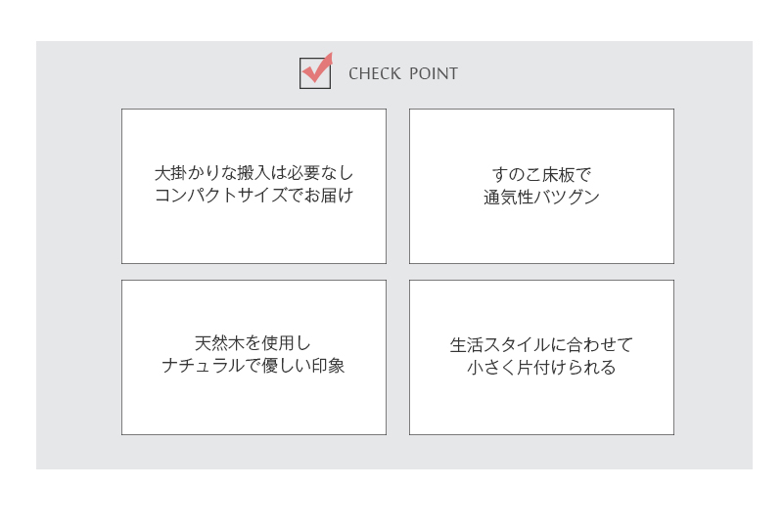Click the text 天然木を使用し

(253, 343)
